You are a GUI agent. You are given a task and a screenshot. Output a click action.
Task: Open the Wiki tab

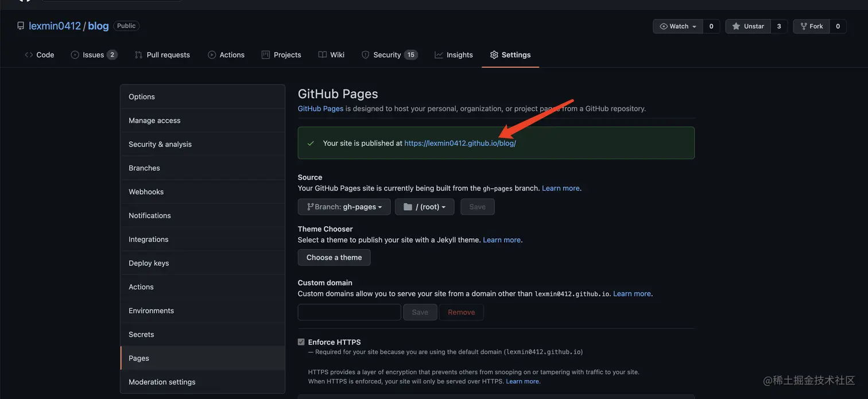[331, 55]
